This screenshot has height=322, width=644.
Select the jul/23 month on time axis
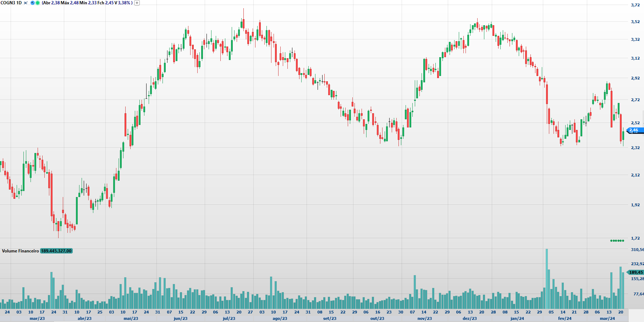[x=229, y=318]
